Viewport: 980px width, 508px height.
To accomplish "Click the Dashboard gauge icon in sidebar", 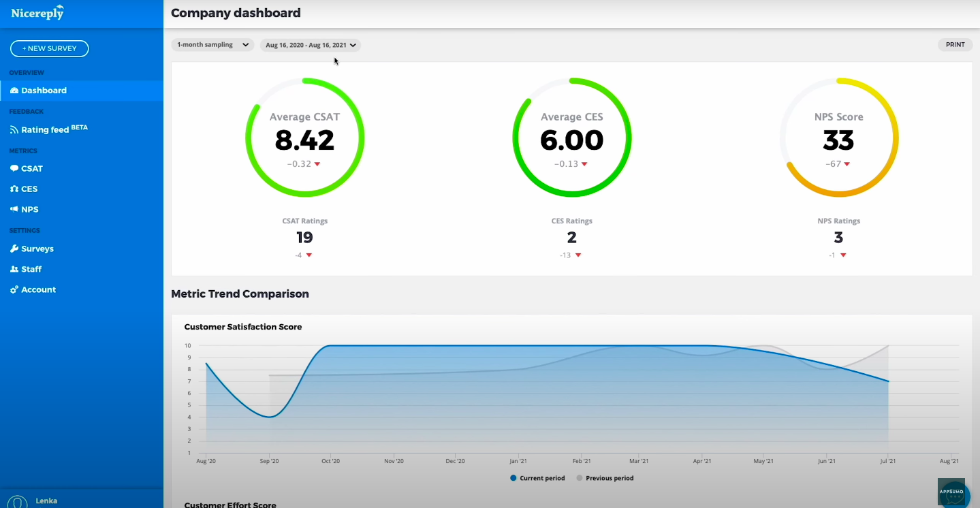I will (x=14, y=91).
